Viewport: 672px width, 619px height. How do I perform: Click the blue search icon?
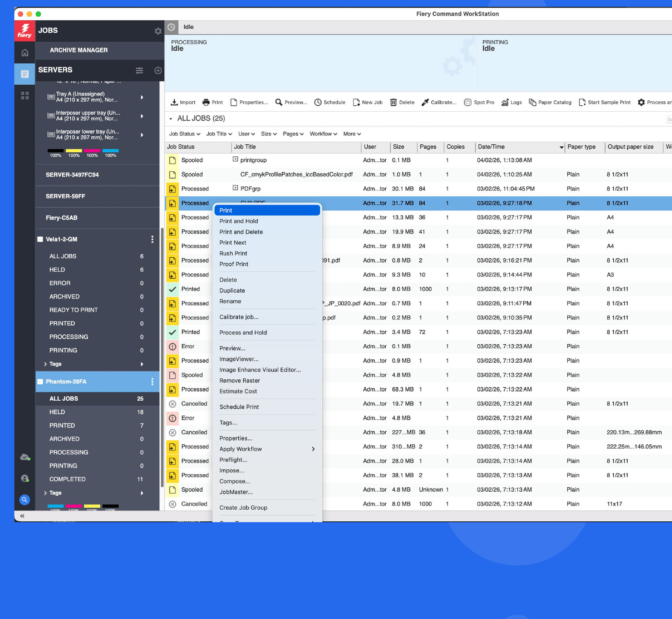25,500
